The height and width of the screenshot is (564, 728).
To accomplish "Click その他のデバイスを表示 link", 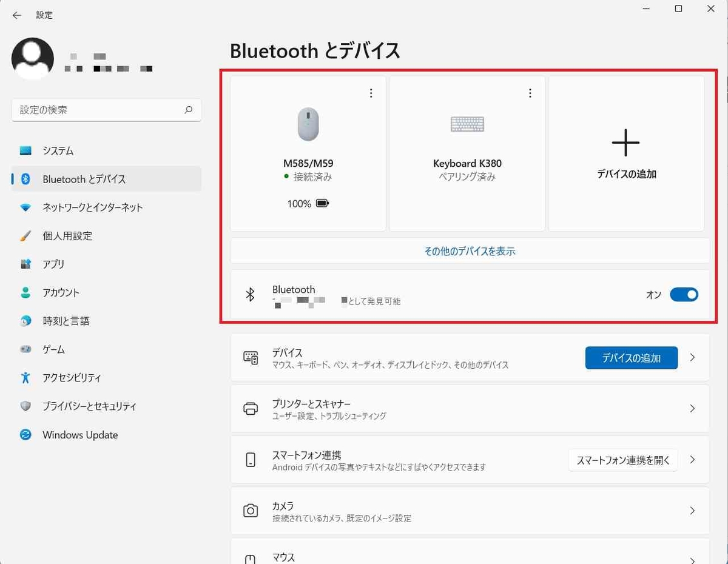I will pos(470,250).
